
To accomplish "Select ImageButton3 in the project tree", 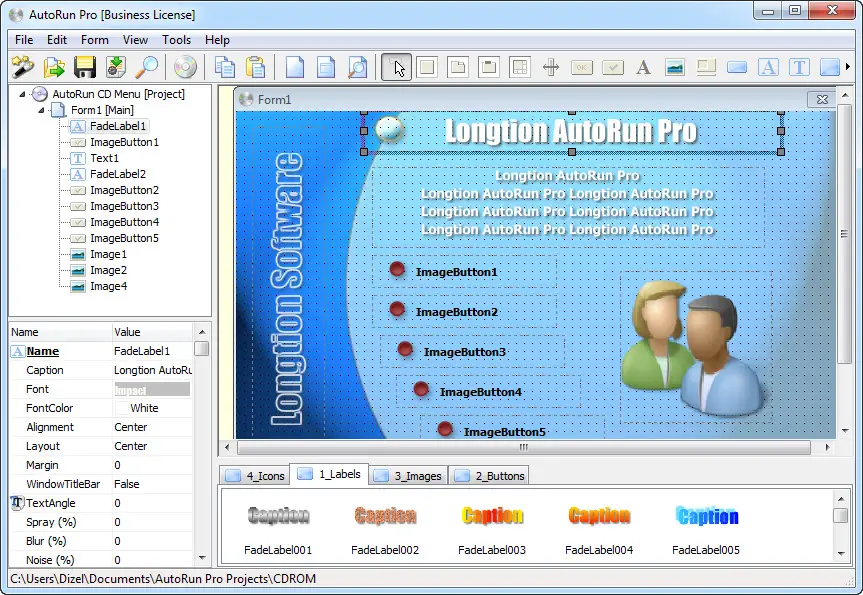I will [x=124, y=206].
